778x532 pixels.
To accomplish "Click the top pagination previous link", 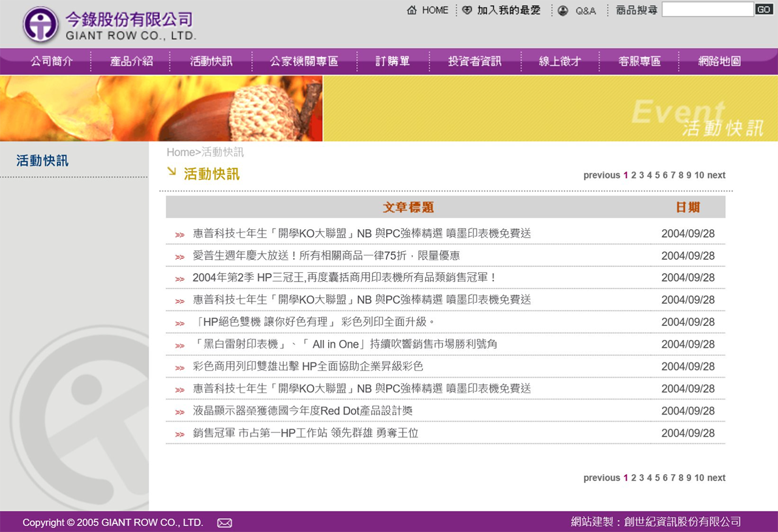I will (x=602, y=175).
